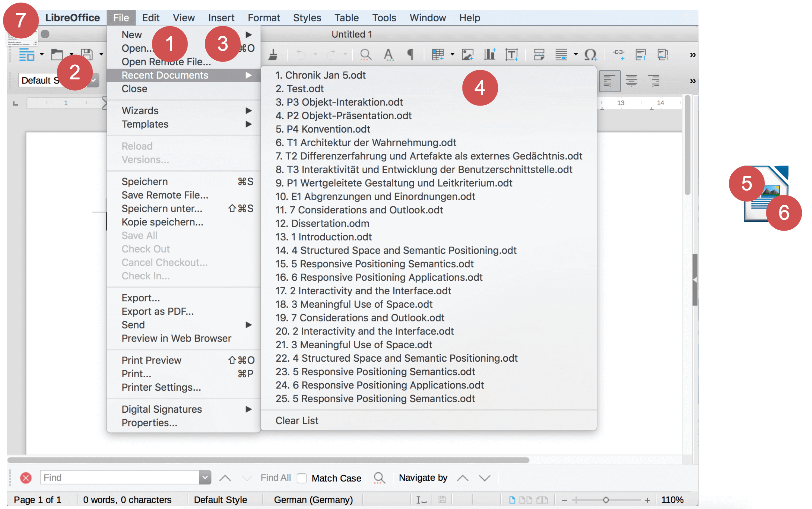Open the Tools menu
Screen dimensions: 812x509
tap(384, 18)
